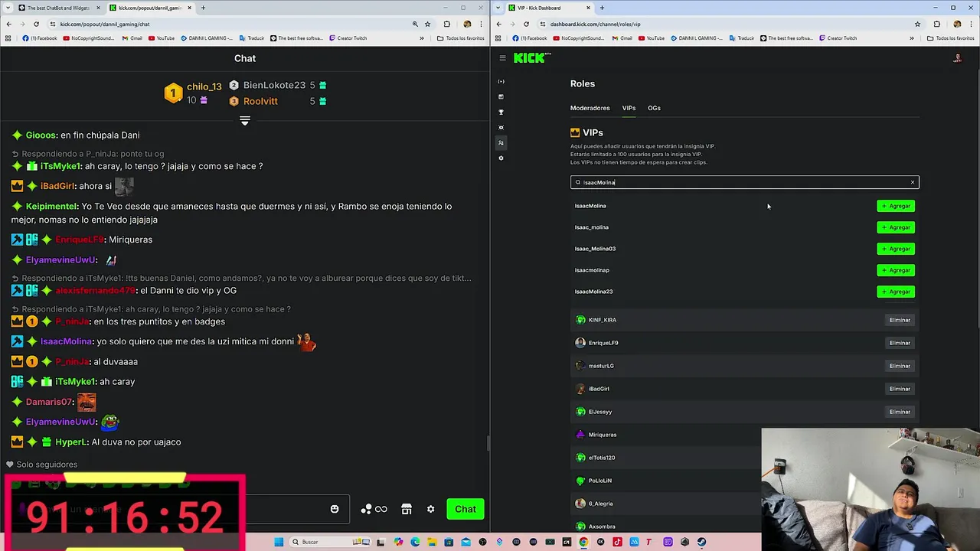
Task: Select Miriqueras in the VIP list
Action: click(x=602, y=435)
